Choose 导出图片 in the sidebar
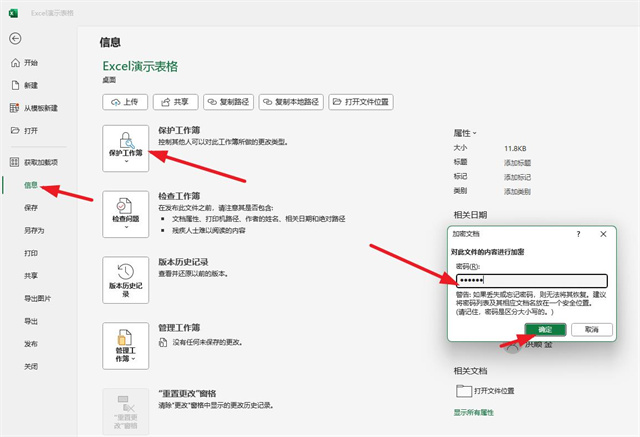This screenshot has height=437, width=640. pos(37,298)
